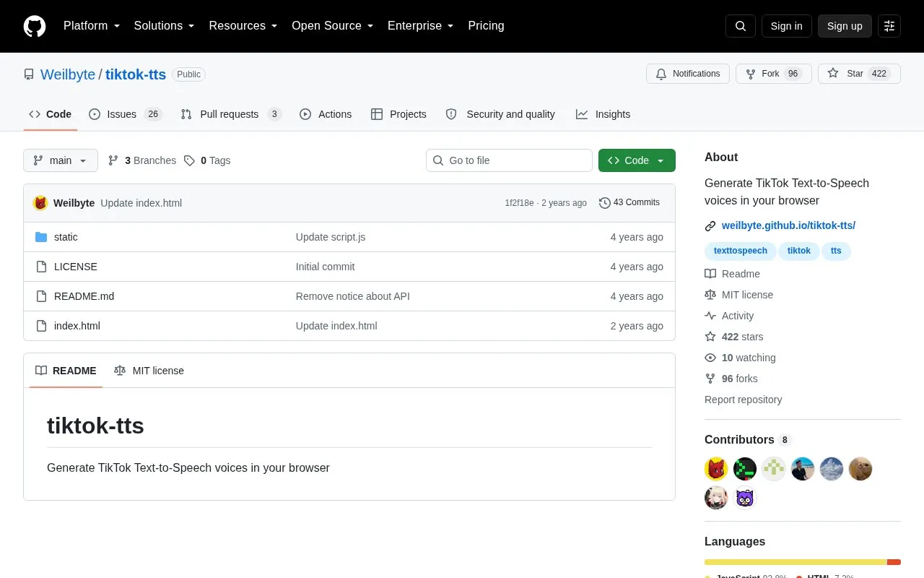Open Weilbyte's avatar in commit row
Screen dimensions: 924x578
pyautogui.click(x=40, y=203)
